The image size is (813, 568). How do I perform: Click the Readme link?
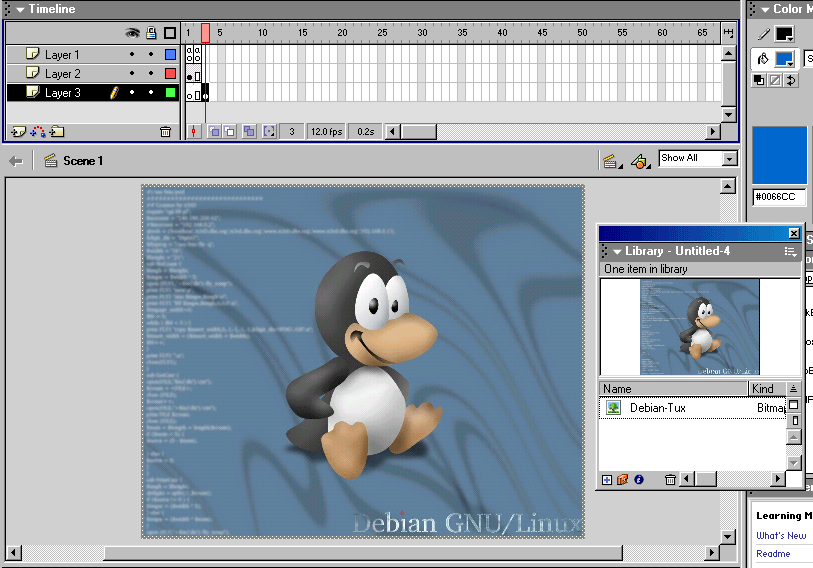tap(773, 554)
